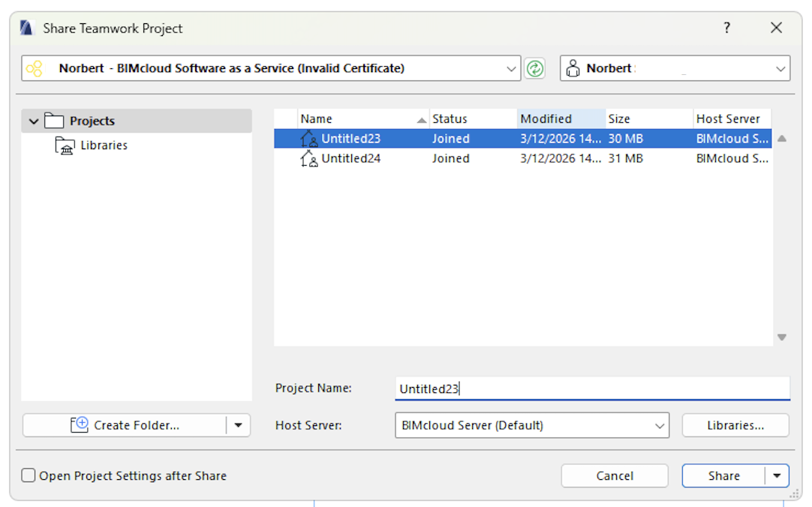Click the Create Folder button
812x507 pixels.
[125, 425]
